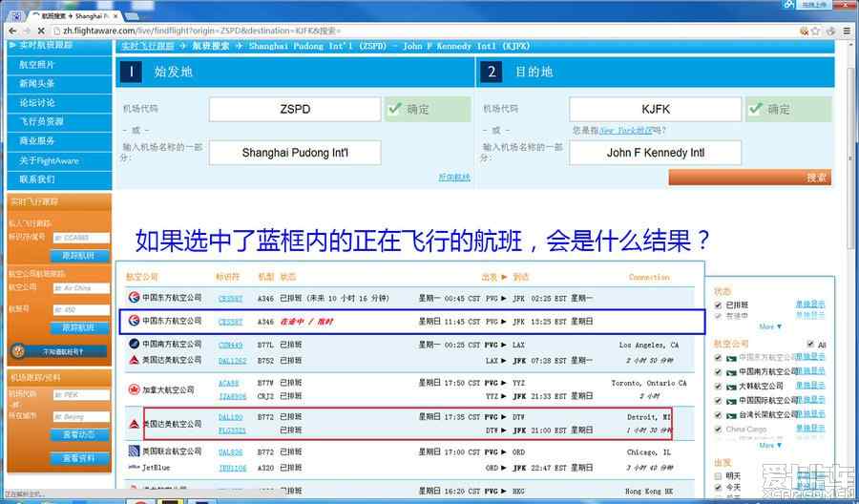Click the browser back arrow
859x504 pixels.
coord(12,31)
